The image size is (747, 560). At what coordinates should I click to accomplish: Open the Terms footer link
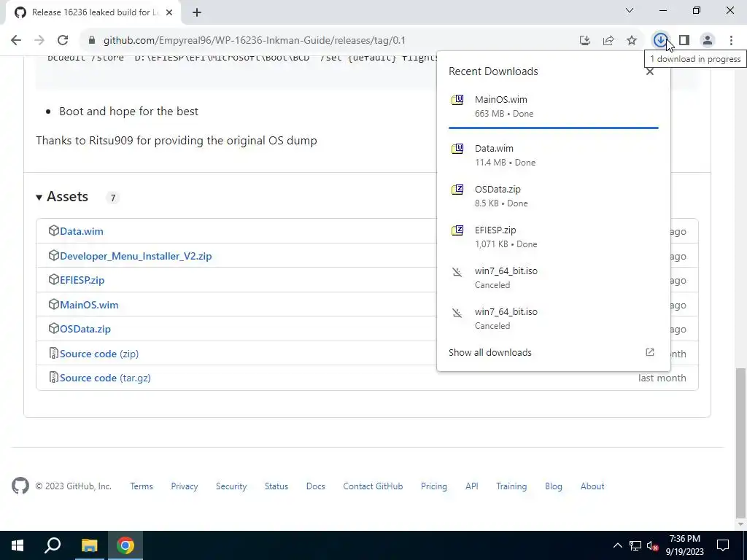tap(142, 486)
